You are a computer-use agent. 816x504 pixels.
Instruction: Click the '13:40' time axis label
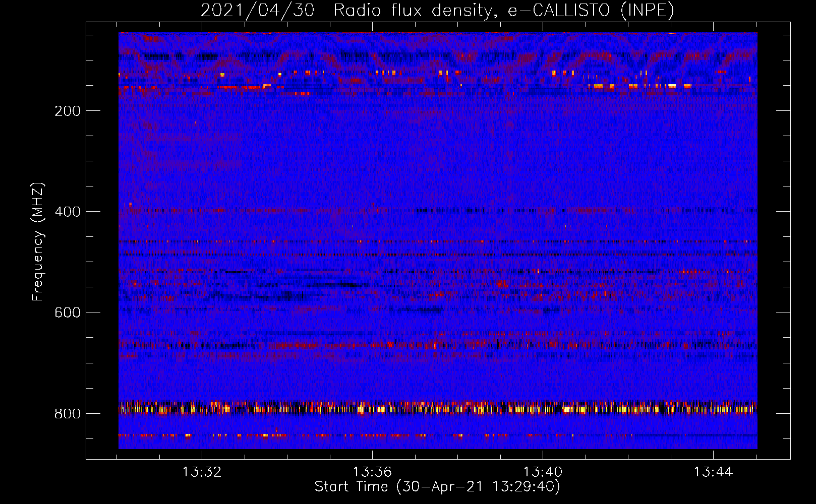coord(543,472)
